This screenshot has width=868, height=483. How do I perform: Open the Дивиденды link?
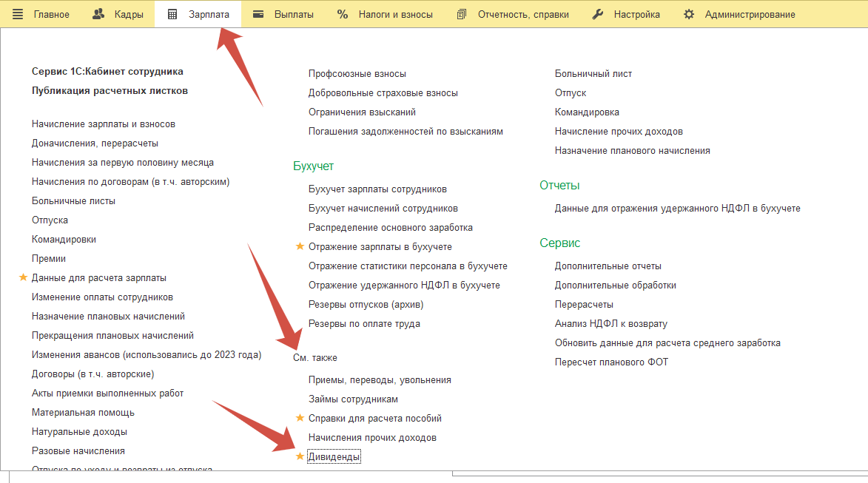[334, 457]
